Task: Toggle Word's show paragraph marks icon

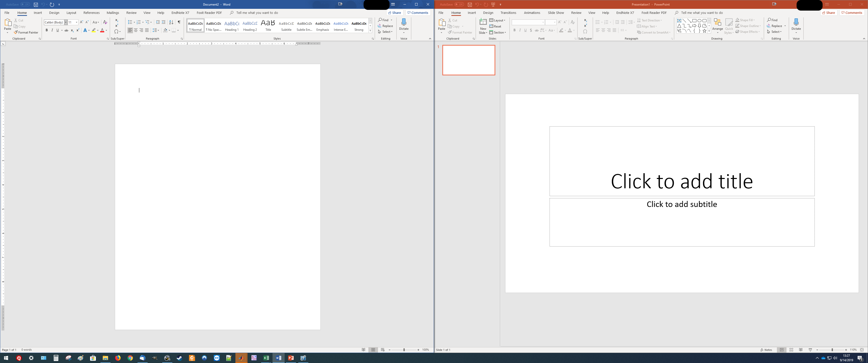Action: (179, 22)
